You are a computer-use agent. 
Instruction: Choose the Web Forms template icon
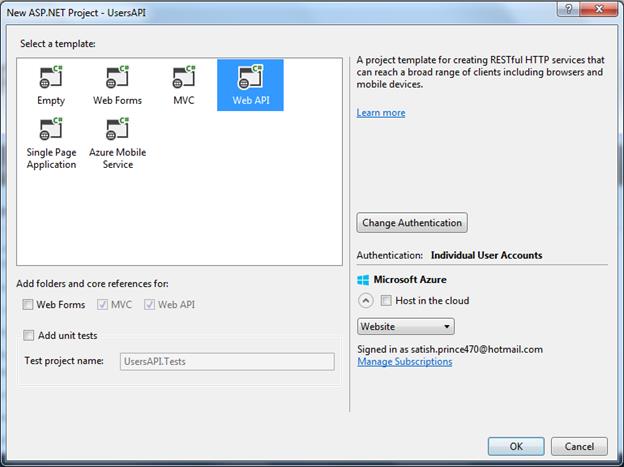point(117,77)
